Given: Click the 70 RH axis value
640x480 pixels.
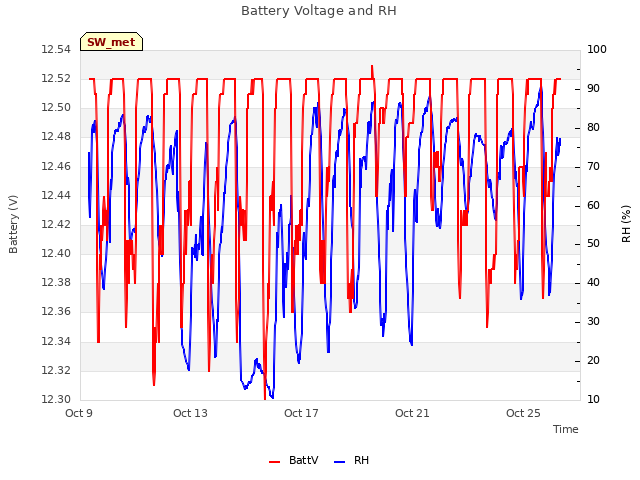Looking at the screenshot, I should (x=593, y=166).
